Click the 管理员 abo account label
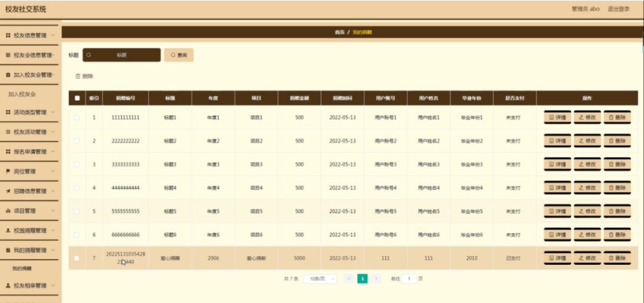The width and height of the screenshot is (644, 303). [x=586, y=9]
